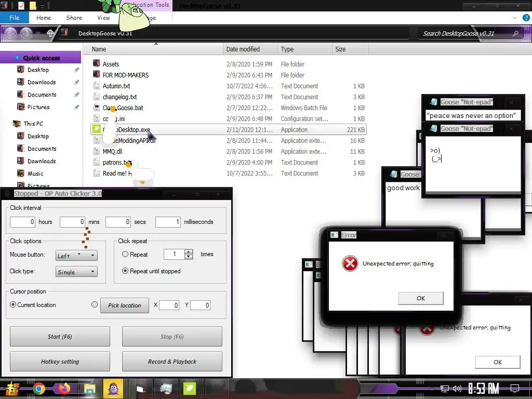Viewport: 532px width, 399px height.
Task: Open Explorer help question mark icon
Action: (x=526, y=18)
